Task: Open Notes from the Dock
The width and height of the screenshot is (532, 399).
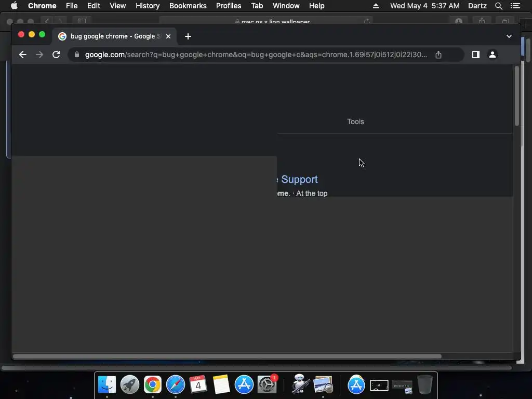Action: [221, 384]
